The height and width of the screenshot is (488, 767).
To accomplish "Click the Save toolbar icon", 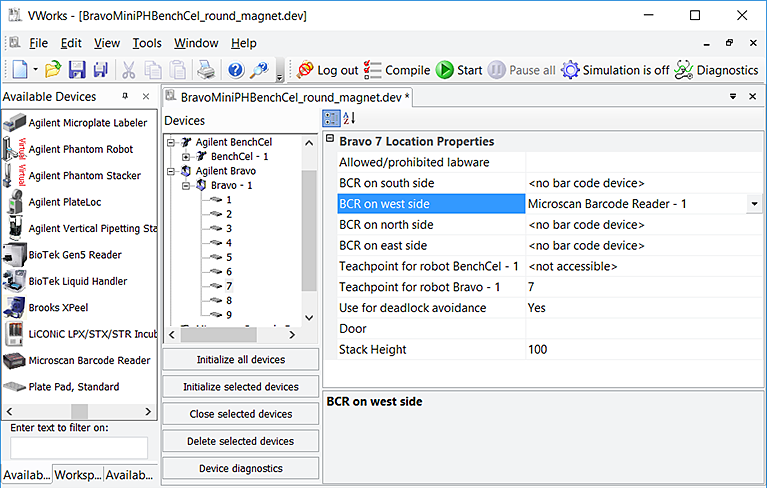I will tap(77, 70).
